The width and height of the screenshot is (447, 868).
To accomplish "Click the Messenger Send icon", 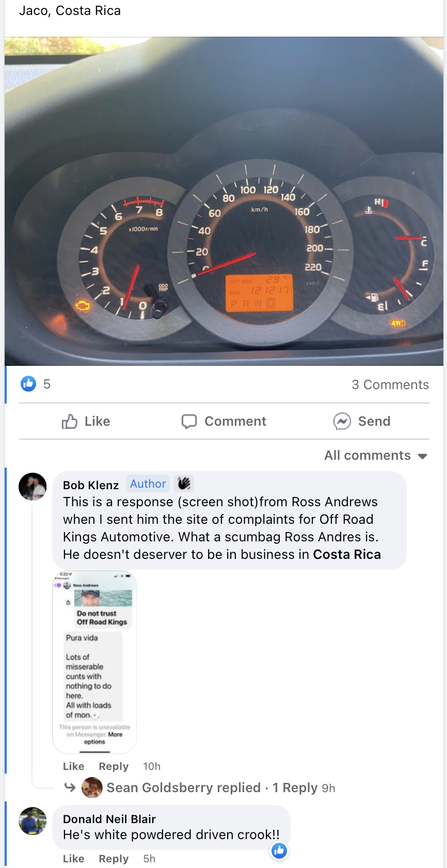I will click(342, 422).
